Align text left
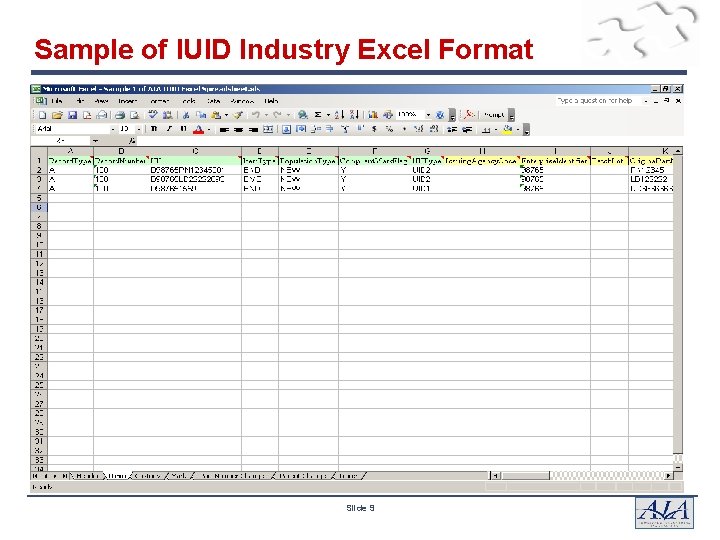The image size is (720, 540). pyautogui.click(x=224, y=130)
